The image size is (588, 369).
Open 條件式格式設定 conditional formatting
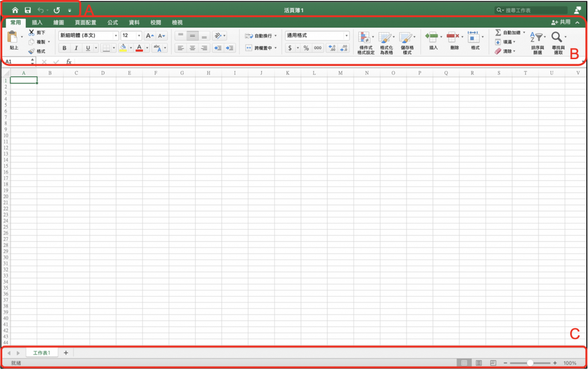[x=366, y=42]
